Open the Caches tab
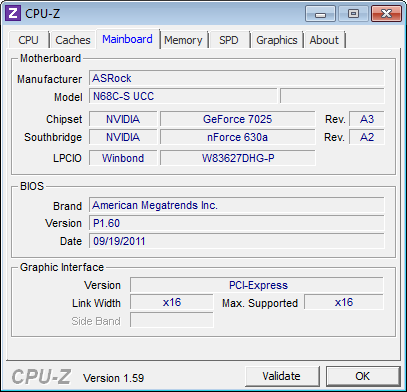The image size is (407, 392). tap(73, 40)
